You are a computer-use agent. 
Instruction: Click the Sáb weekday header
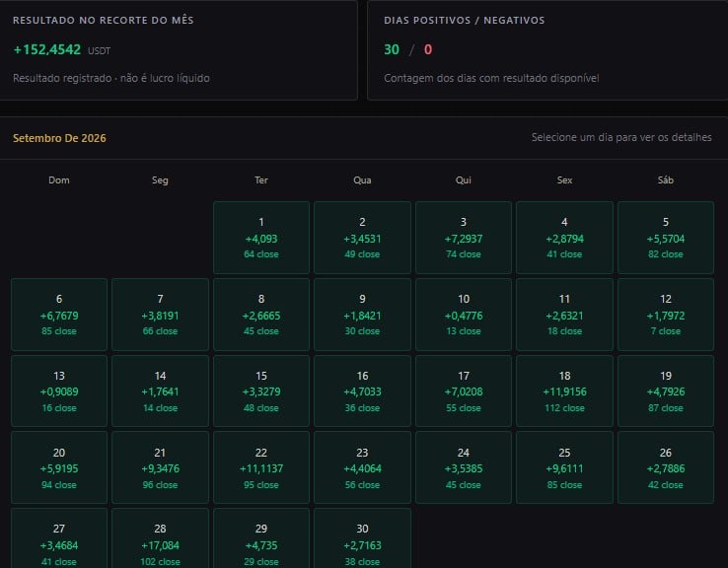666,180
